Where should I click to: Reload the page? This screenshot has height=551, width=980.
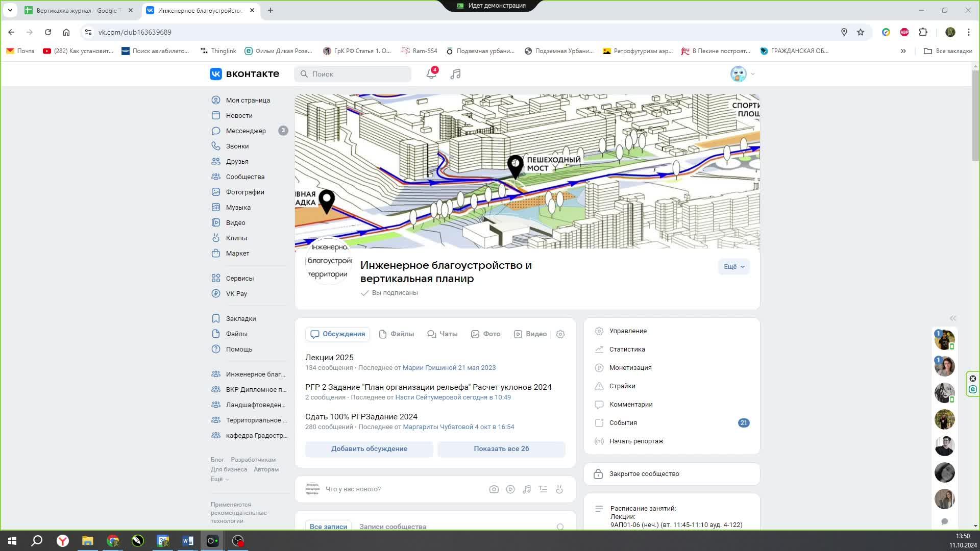[x=48, y=32]
